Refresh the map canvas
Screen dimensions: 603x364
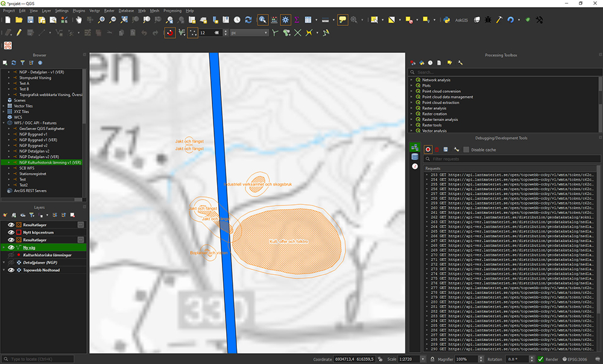click(x=248, y=20)
